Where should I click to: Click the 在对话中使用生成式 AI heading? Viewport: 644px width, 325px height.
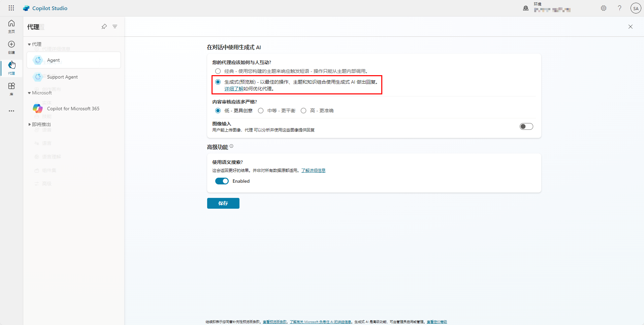[234, 48]
